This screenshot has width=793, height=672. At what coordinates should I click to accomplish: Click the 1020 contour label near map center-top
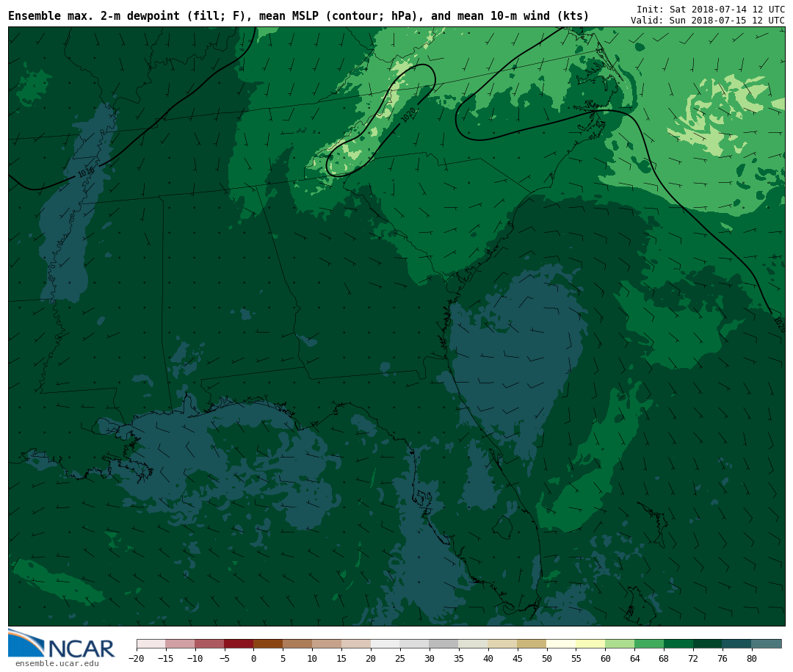coord(408,115)
